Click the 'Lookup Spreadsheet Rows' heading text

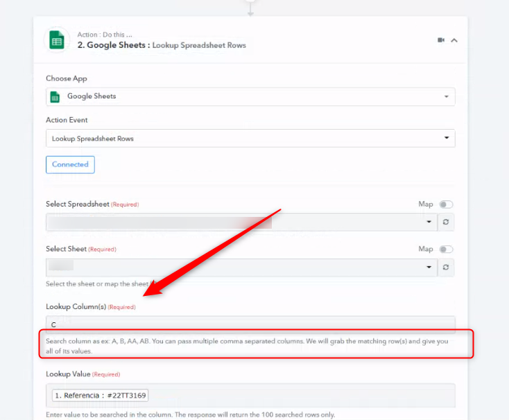(199, 46)
